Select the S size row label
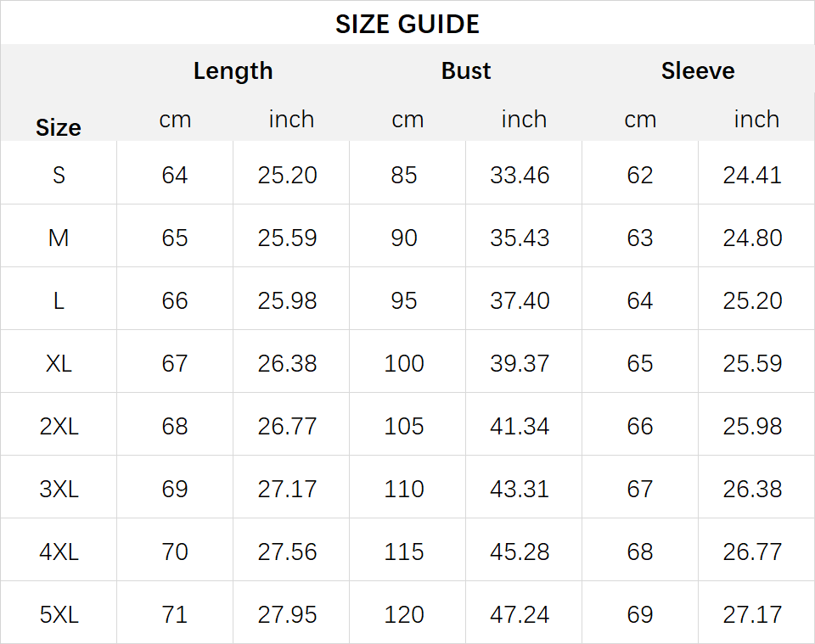The height and width of the screenshot is (644, 815). point(59,175)
